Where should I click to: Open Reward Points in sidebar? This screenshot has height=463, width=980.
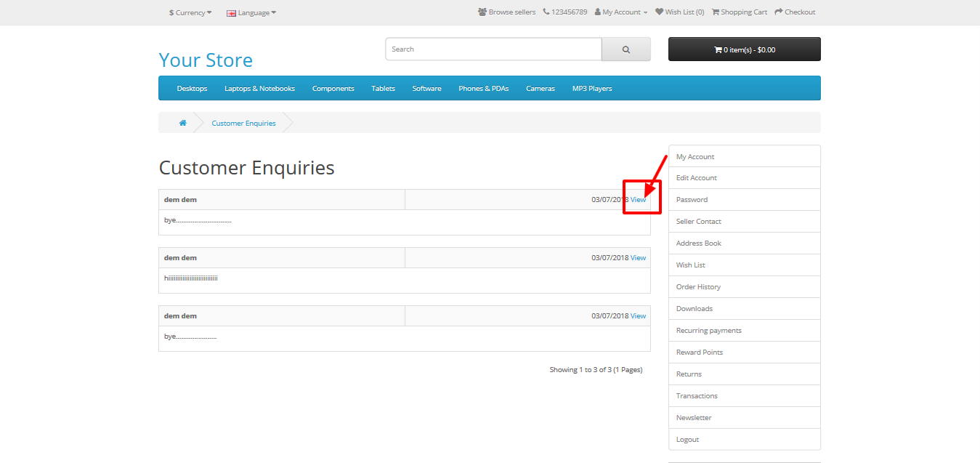pos(745,353)
